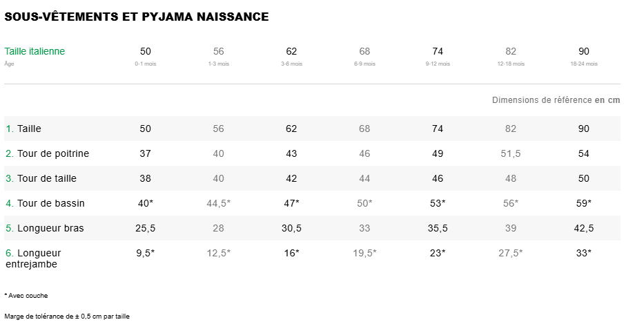The width and height of the screenshot is (644, 331).
Task: Click the "Marge de tolérance" note
Action: [x=67, y=316]
